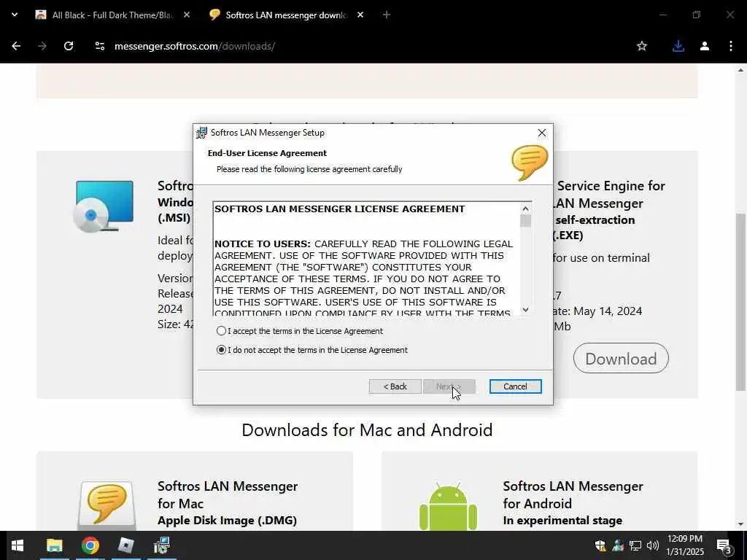The image size is (747, 560).
Task: Reload the current page
Action: tap(69, 46)
